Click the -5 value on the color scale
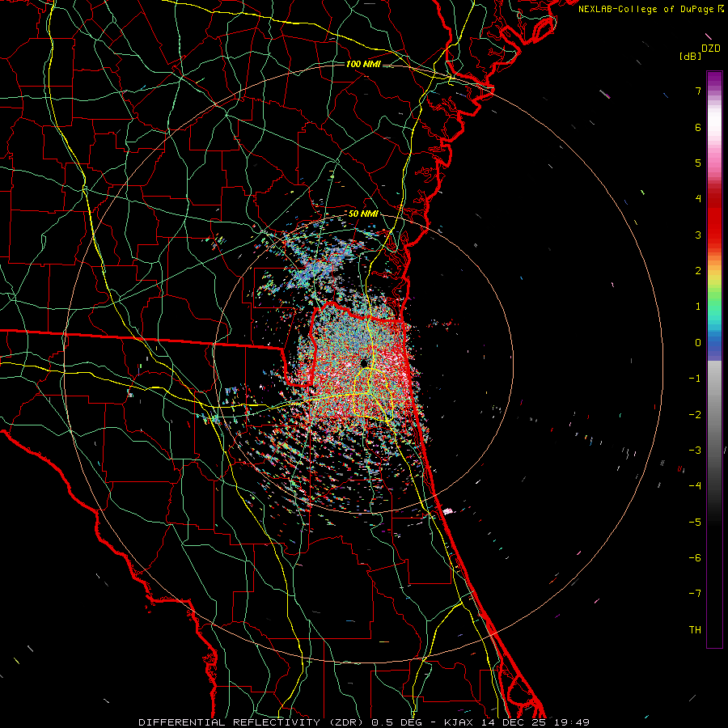 [x=695, y=523]
